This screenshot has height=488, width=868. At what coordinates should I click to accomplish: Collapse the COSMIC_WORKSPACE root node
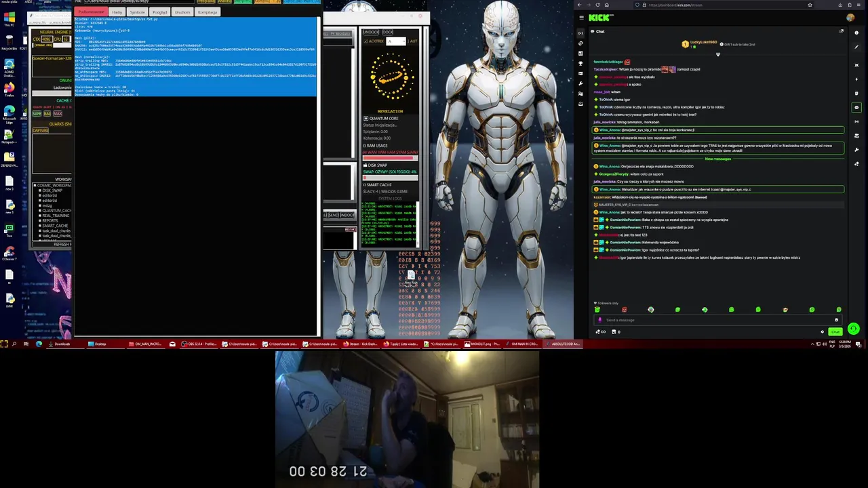(35, 185)
